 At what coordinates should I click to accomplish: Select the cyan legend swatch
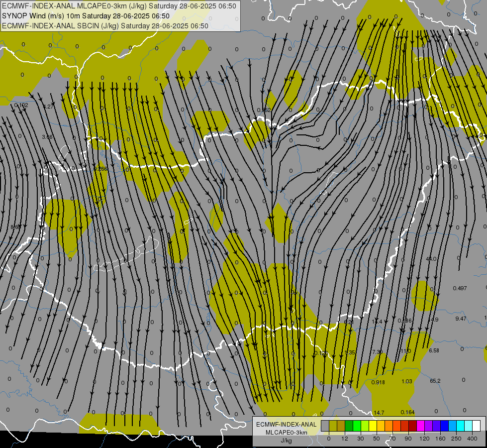pos(461,426)
